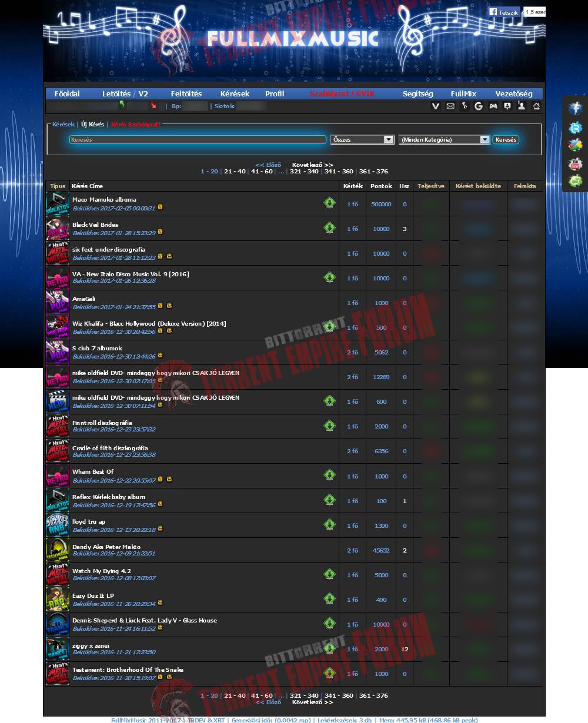The width and height of the screenshot is (588, 723).
Task: Click green download icon for Reflex-Kérlek baby album
Action: [329, 500]
